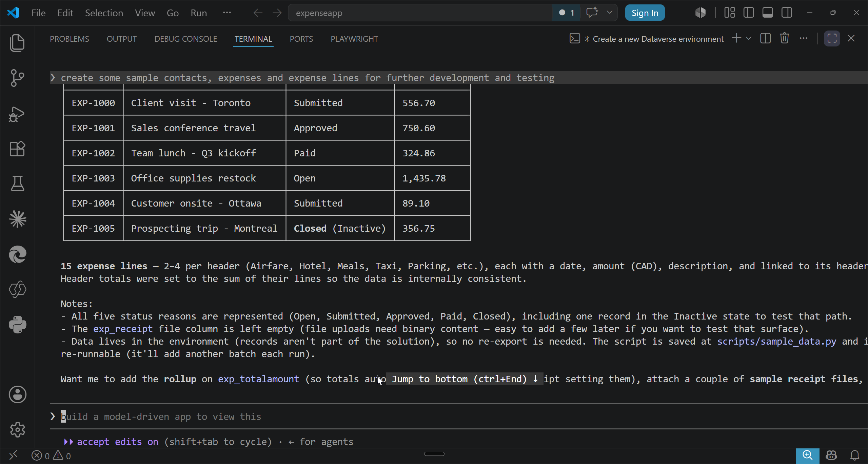868x464 pixels.
Task: Open Python sidebar icon
Action: pos(17,325)
